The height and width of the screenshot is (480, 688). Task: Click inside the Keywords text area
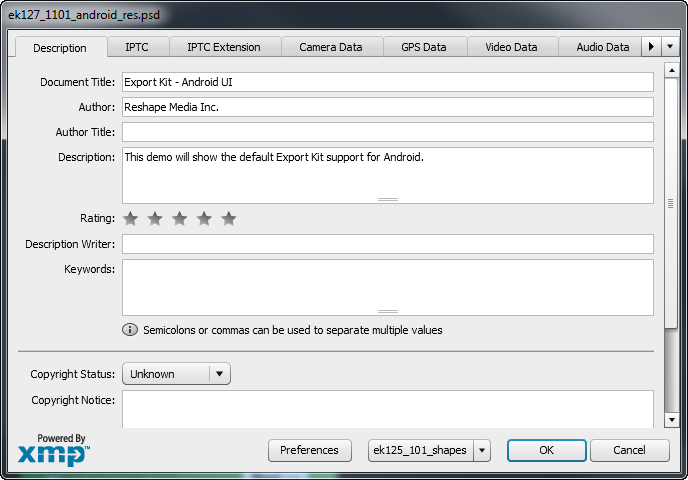coord(388,287)
